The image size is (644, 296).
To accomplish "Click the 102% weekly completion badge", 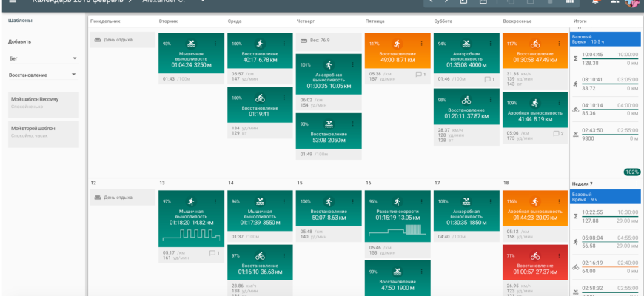I will click(x=631, y=172).
